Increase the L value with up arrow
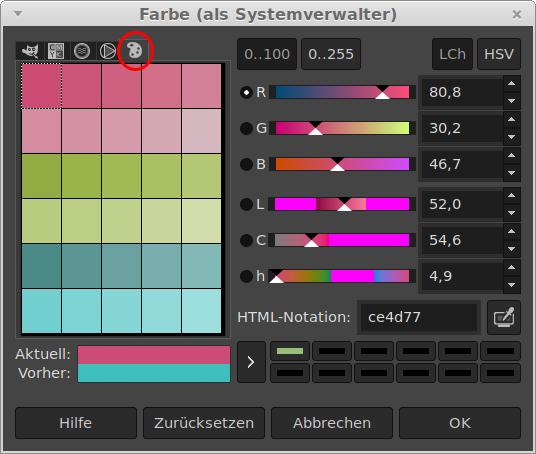The image size is (536, 454). (x=512, y=196)
